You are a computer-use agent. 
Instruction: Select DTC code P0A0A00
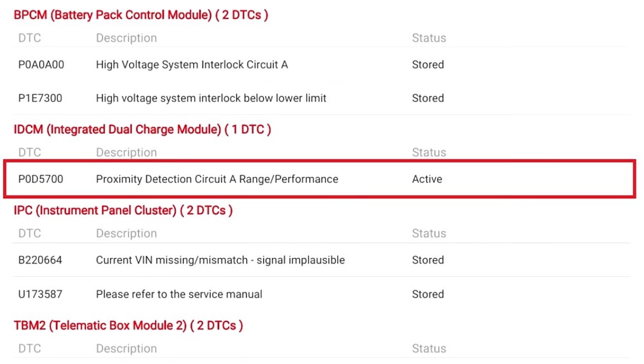click(x=41, y=65)
